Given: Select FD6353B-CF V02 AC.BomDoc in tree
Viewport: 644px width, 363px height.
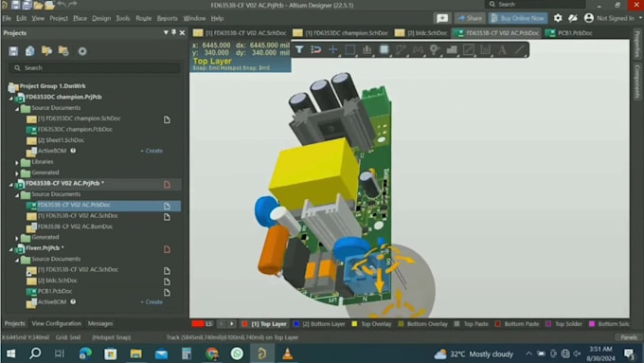Looking at the screenshot, I should 75,227.
